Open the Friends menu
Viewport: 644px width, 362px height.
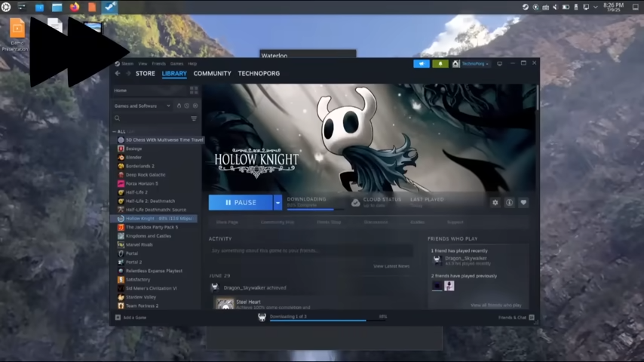click(x=158, y=63)
